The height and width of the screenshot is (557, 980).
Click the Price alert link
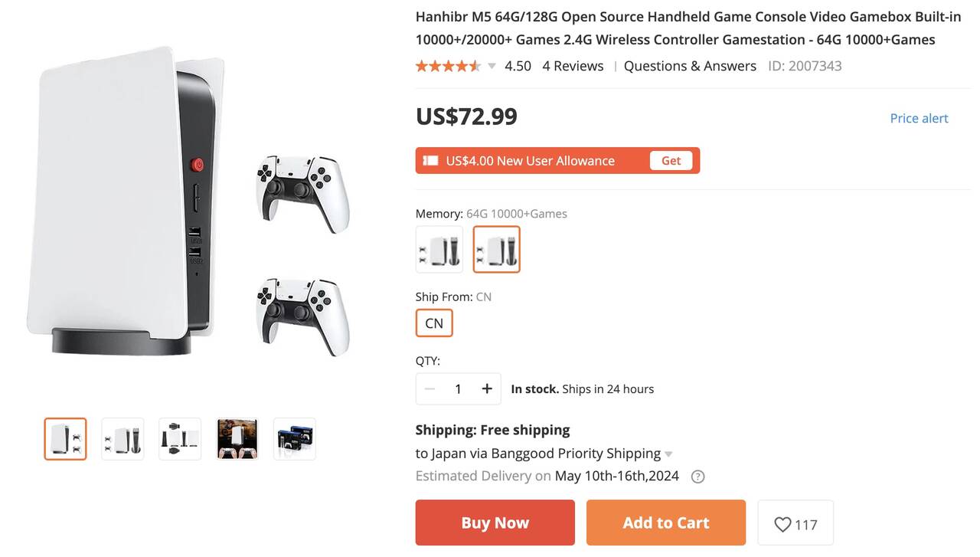coord(919,118)
